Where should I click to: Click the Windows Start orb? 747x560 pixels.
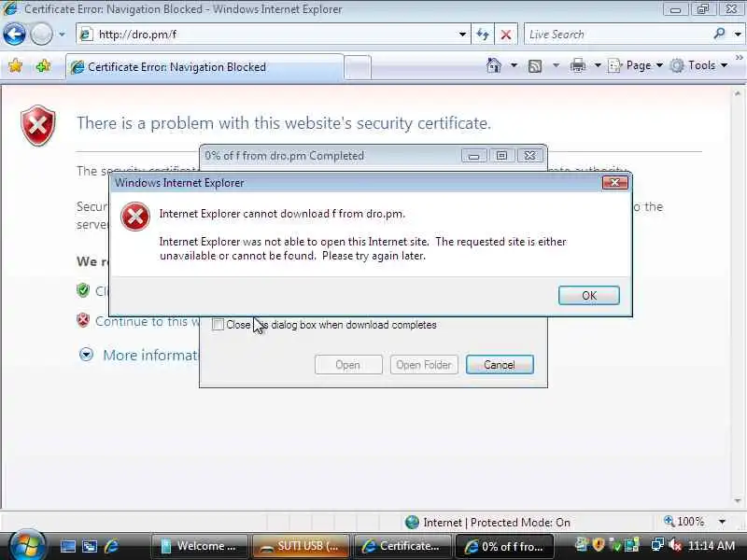(x=26, y=544)
